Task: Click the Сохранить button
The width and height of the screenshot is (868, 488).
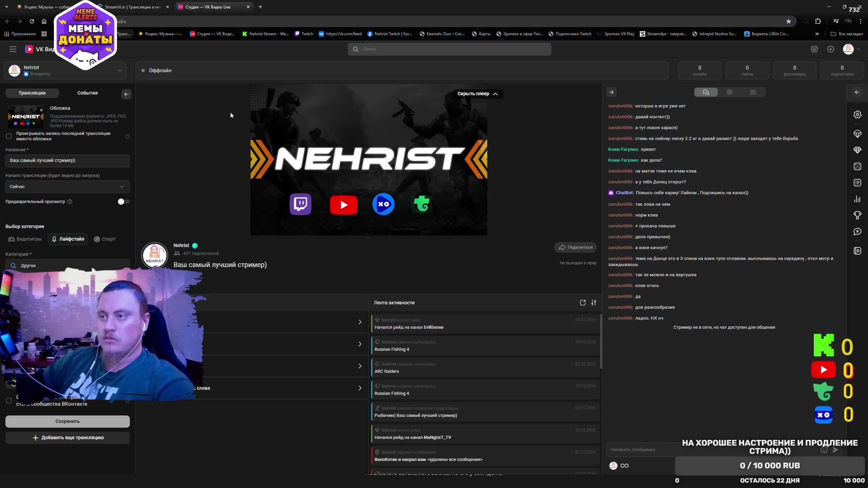Action: coord(67,421)
